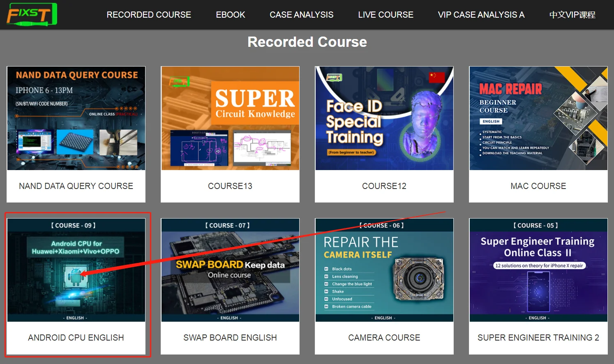Viewport: 614px width, 364px height.
Task: Click the FIXST logo in the header
Action: (32, 14)
